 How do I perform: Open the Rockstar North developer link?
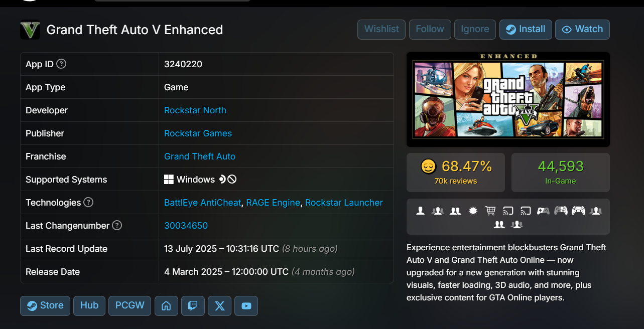point(195,110)
